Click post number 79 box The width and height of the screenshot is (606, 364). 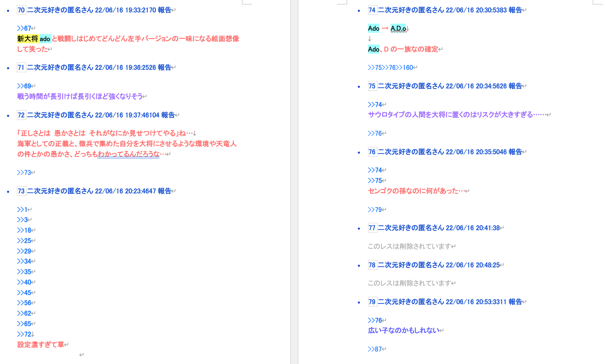(372, 302)
